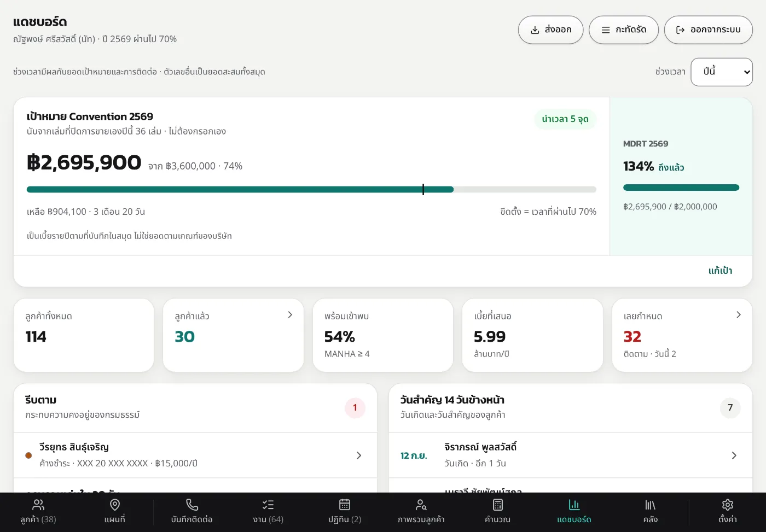The width and height of the screenshot is (766, 532).
Task: Go to the ปฏิทิน (2) tab label
Action: (x=345, y=519)
